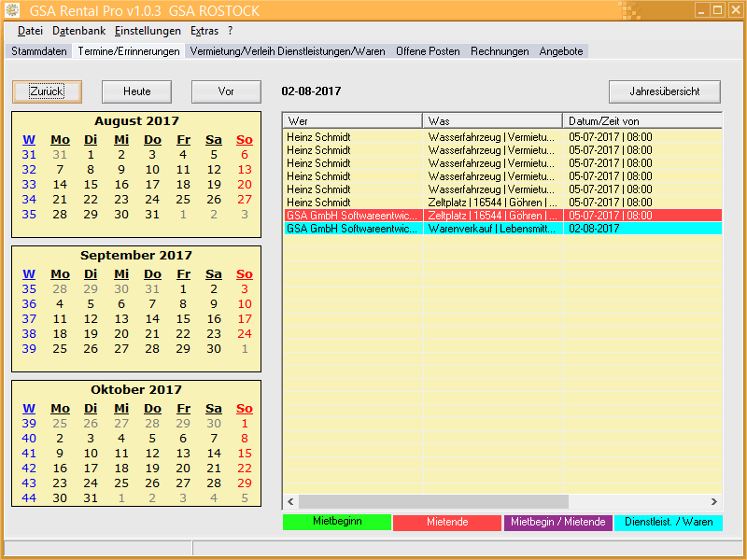Click the Heute button
Image resolution: width=747 pixels, height=560 pixels.
[x=136, y=91]
